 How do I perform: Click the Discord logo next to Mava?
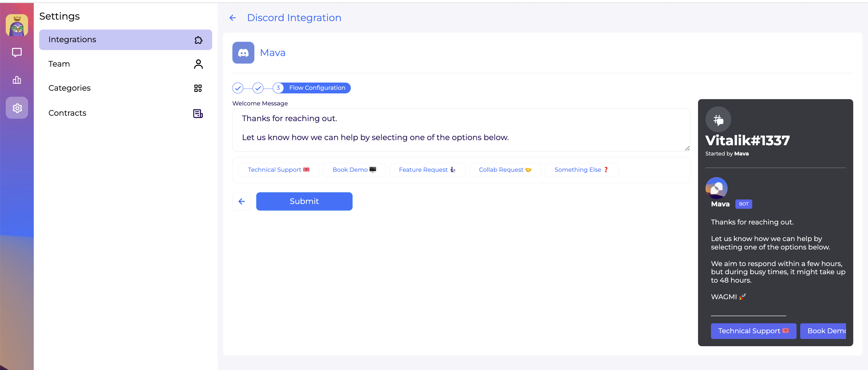pos(243,52)
